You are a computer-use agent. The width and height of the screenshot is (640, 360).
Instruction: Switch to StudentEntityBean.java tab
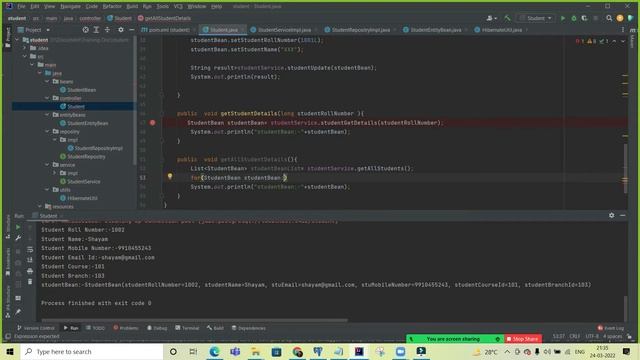(x=435, y=30)
